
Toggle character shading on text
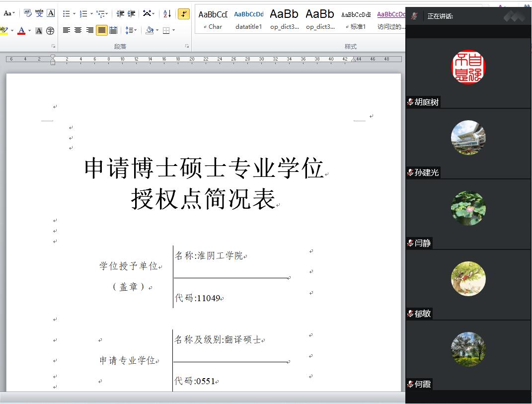point(39,31)
